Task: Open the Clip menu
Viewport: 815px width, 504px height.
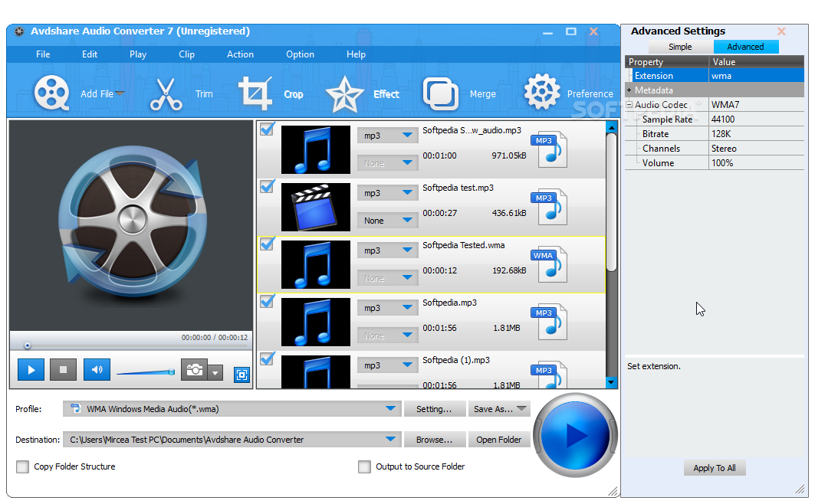Action: [x=186, y=54]
